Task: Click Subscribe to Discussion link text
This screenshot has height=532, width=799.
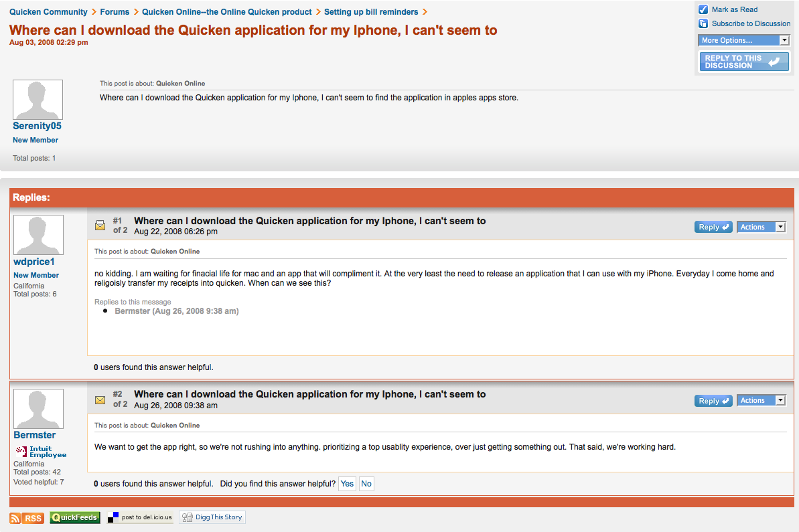Action: pos(751,23)
